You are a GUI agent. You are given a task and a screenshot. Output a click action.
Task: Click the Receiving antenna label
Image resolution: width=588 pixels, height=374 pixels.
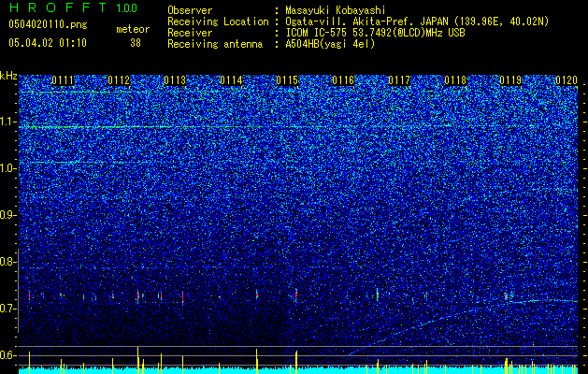tap(215, 44)
